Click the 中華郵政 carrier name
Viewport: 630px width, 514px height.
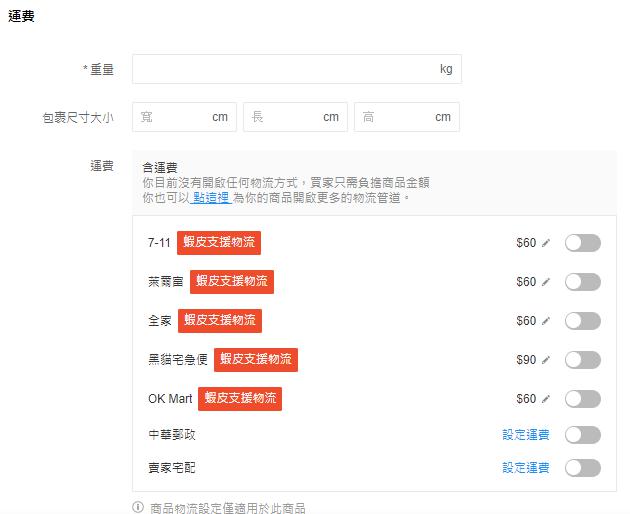[172, 434]
